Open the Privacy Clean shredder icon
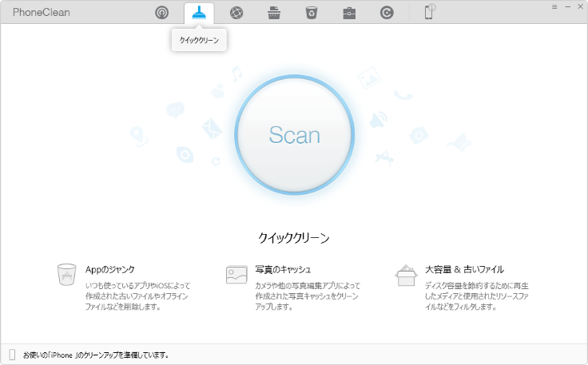Screen dimensions: 588x365 [x=274, y=13]
